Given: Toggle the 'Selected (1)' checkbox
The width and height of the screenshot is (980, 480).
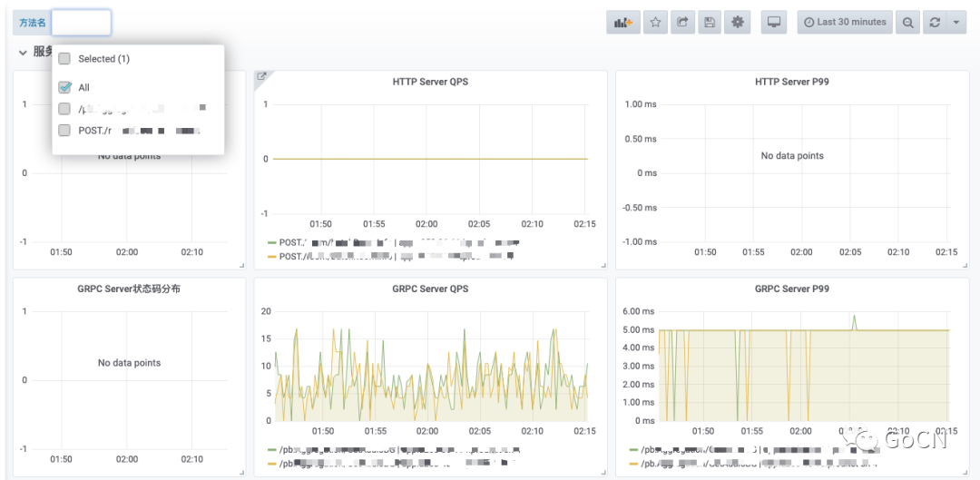Looking at the screenshot, I should pos(64,59).
